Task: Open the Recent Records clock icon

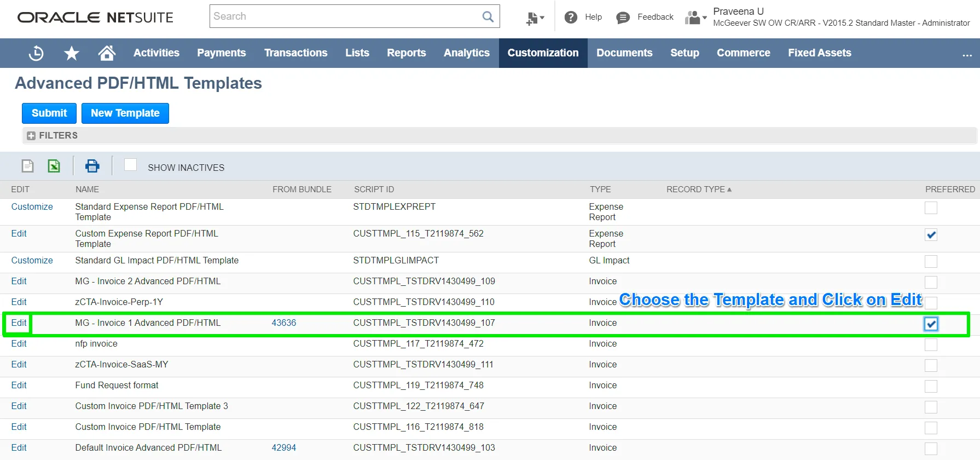Action: click(x=36, y=53)
